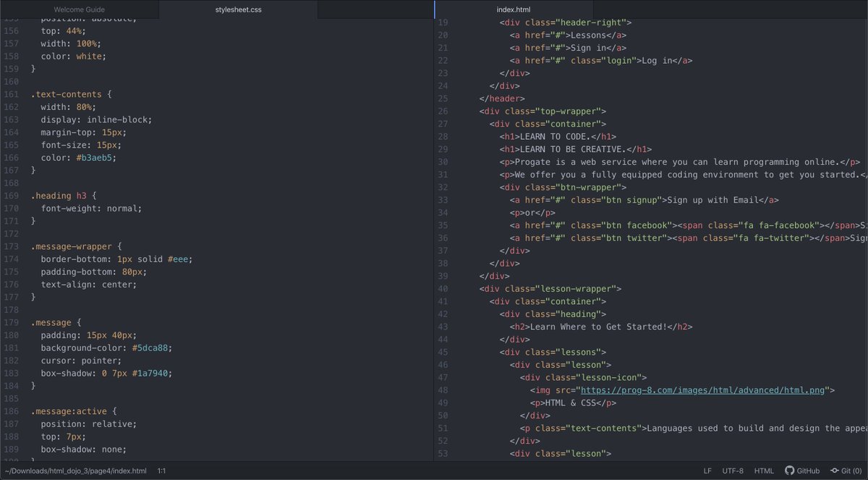
Task: Click the 1:1 cursor position indicator
Action: pyautogui.click(x=162, y=471)
